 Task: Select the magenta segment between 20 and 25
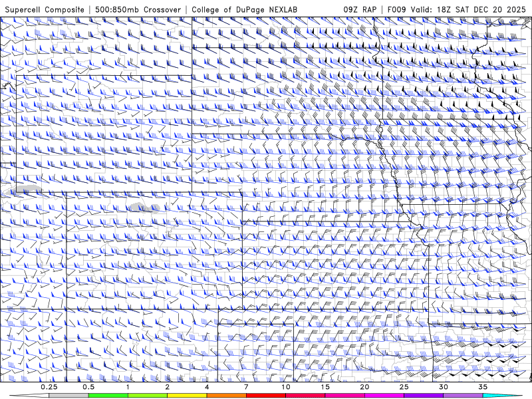[x=384, y=396]
